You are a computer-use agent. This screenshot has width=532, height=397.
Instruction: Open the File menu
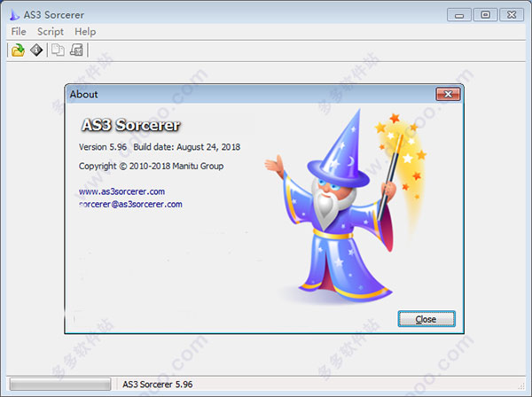pos(19,32)
